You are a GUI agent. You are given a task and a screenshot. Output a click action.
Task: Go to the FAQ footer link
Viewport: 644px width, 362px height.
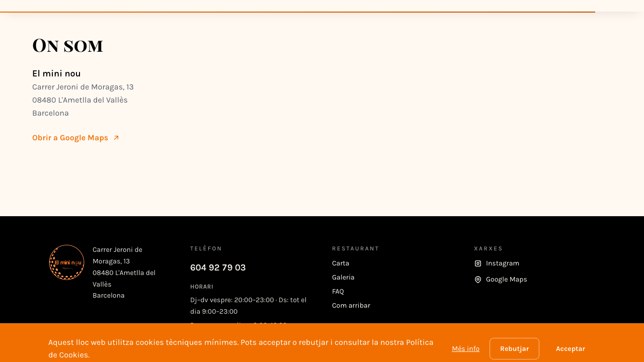pyautogui.click(x=338, y=292)
